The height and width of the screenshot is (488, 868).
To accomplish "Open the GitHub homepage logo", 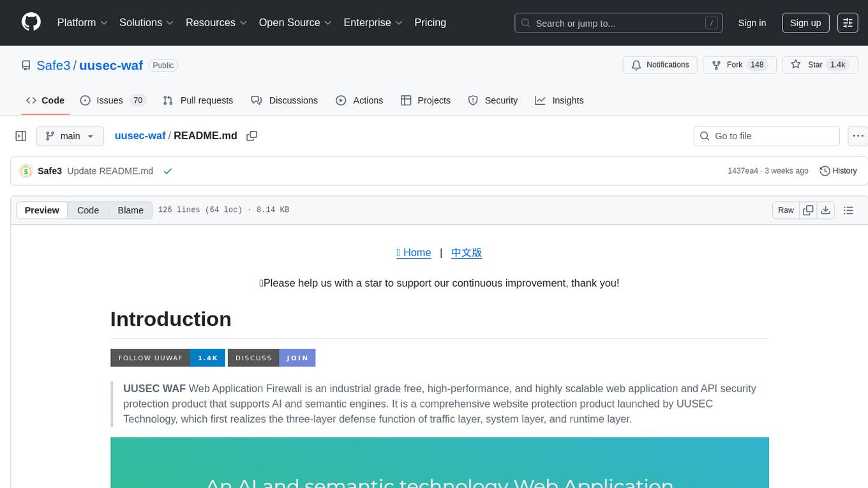I will tap(31, 22).
